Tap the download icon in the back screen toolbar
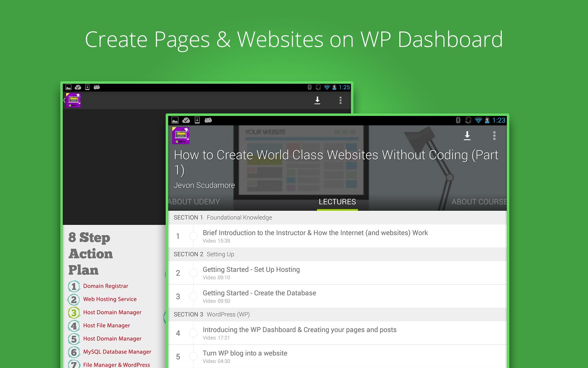Viewport: 588px width, 368px height. tap(317, 100)
